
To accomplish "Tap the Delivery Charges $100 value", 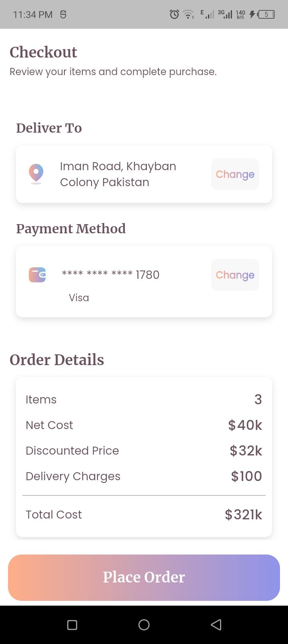I will click(246, 476).
